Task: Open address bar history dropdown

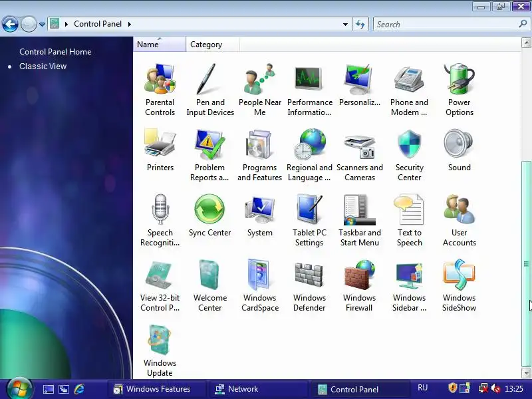Action: pos(345,25)
